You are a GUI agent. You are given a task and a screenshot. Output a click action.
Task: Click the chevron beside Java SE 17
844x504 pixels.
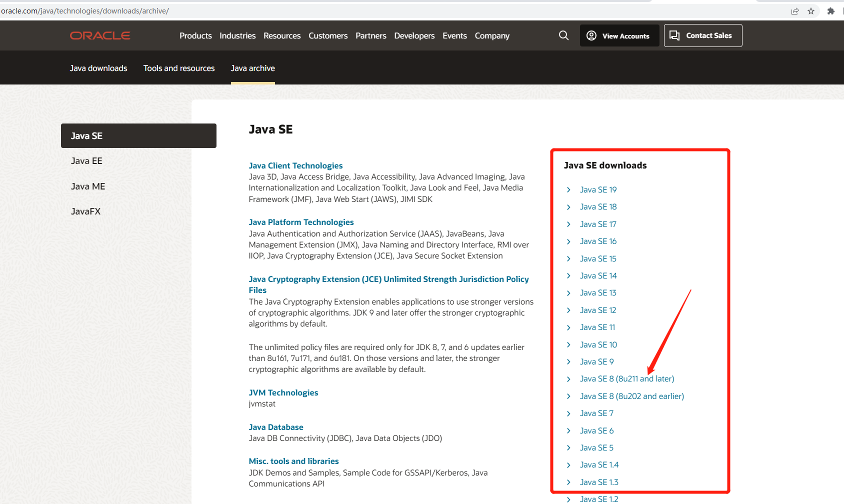[x=568, y=224]
